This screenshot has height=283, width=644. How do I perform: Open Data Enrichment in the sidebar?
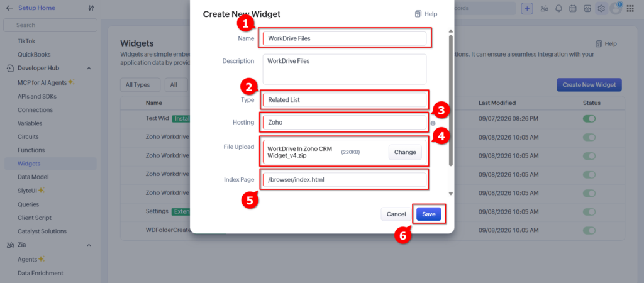(x=40, y=273)
